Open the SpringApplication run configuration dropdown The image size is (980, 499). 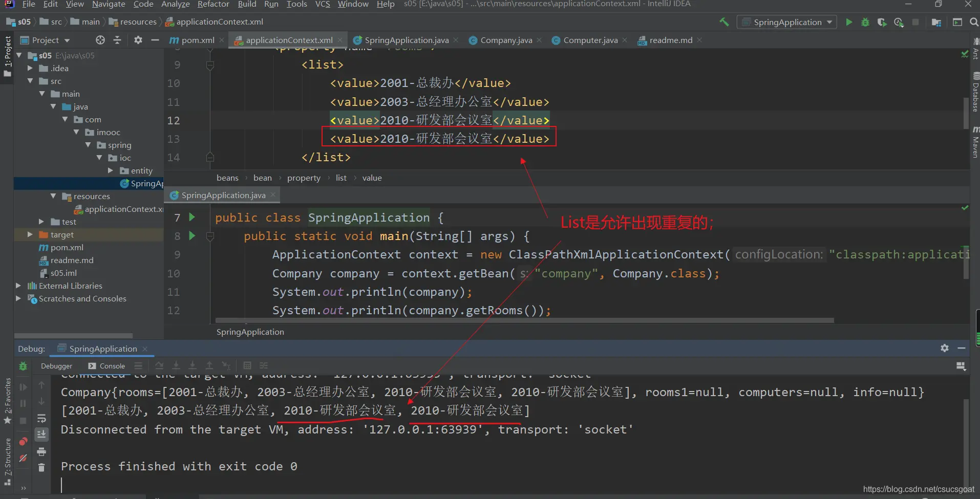(787, 22)
